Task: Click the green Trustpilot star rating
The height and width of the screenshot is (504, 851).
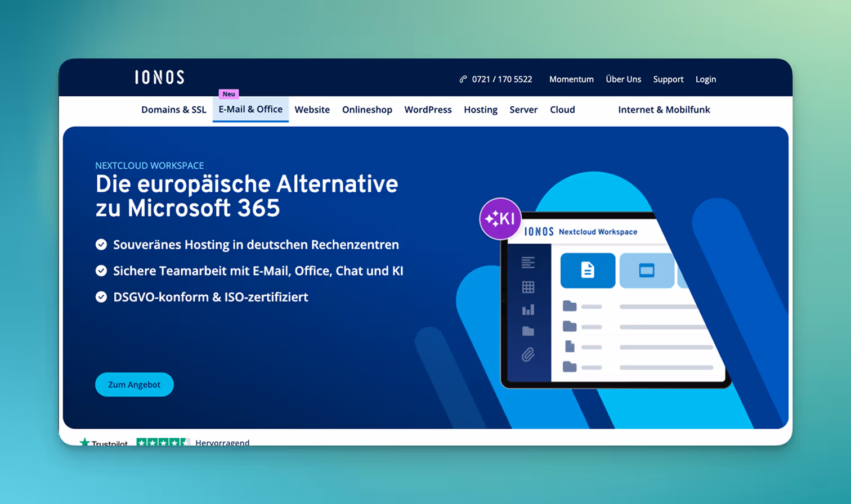Action: point(163,442)
